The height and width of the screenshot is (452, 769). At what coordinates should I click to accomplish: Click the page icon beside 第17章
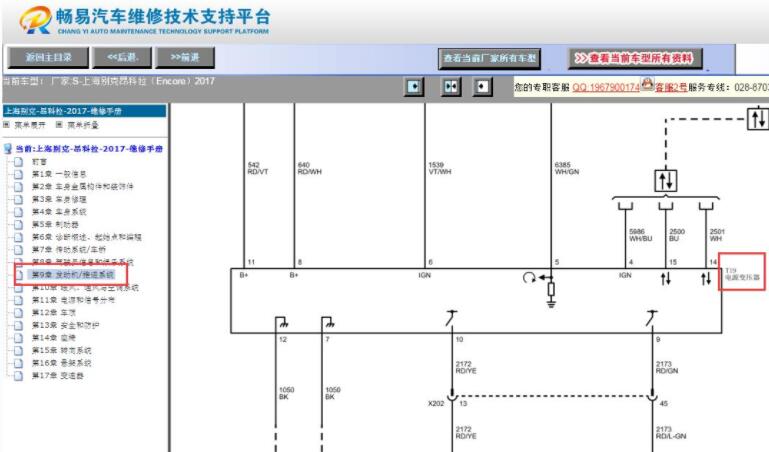pyautogui.click(x=18, y=376)
